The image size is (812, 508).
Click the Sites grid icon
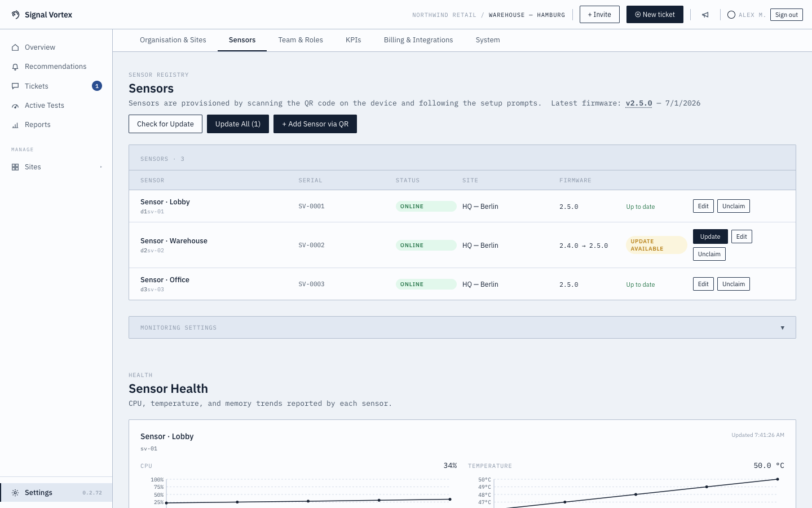[15, 167]
